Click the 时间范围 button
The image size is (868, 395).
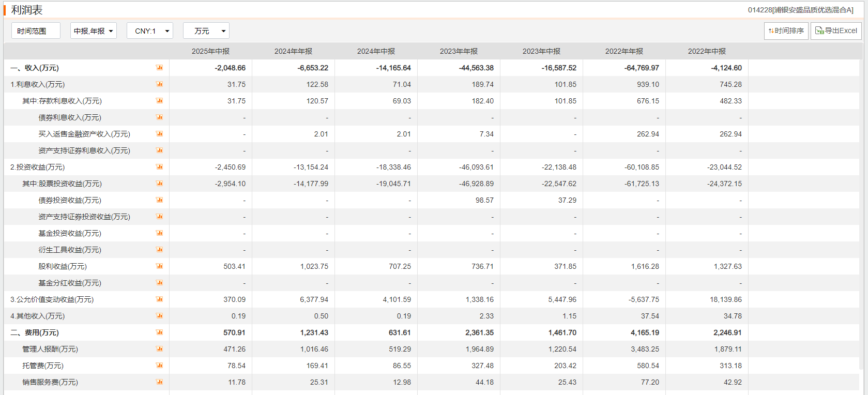coord(36,31)
